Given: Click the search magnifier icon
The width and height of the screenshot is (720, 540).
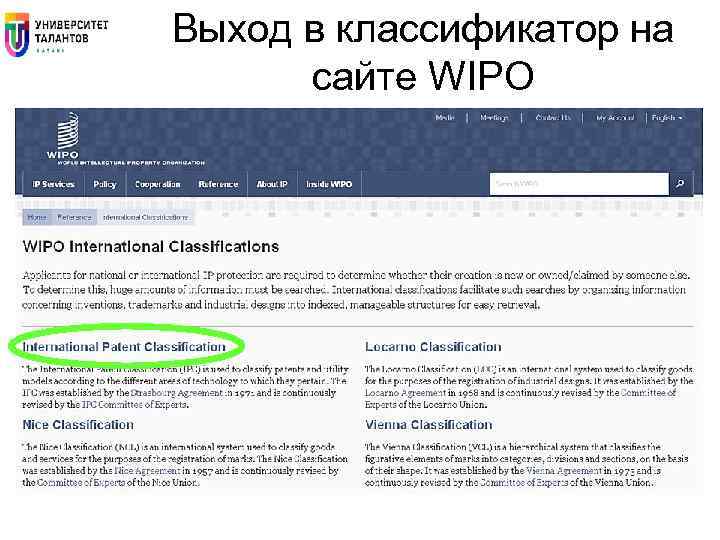Looking at the screenshot, I should [x=680, y=184].
